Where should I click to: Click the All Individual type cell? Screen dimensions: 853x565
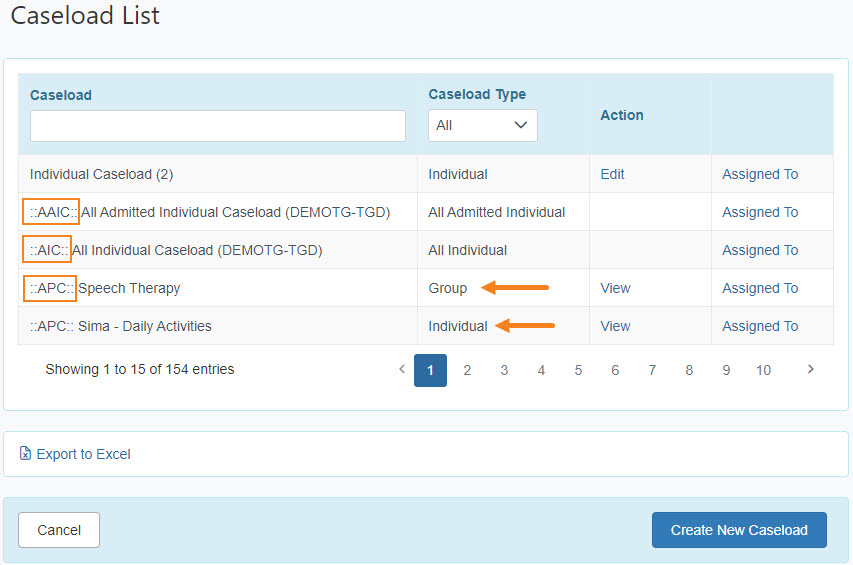(468, 250)
